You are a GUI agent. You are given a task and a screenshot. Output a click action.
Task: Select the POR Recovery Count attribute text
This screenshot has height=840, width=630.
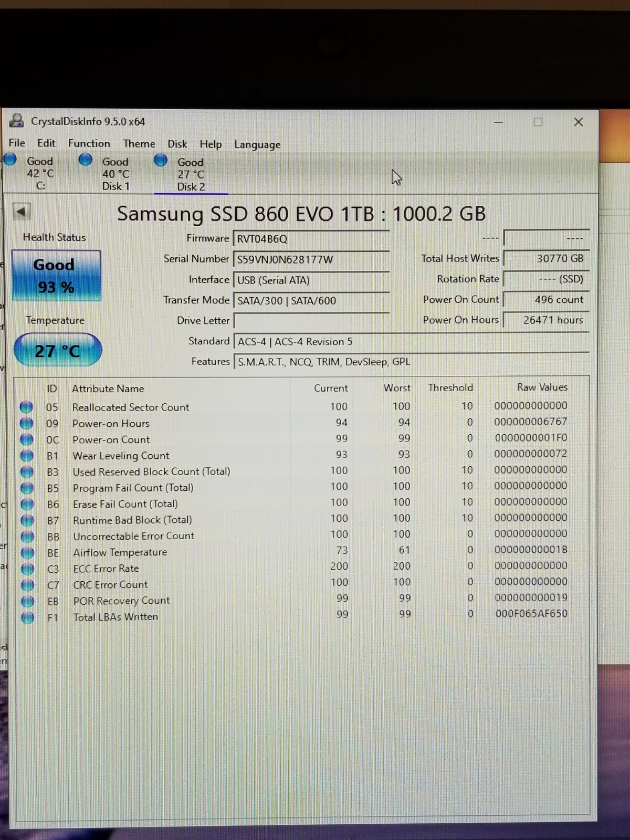tap(122, 601)
